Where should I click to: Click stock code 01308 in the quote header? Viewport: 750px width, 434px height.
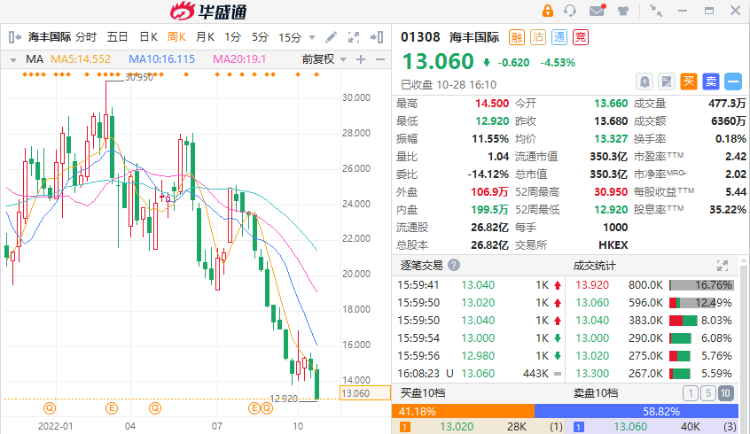[x=420, y=37]
